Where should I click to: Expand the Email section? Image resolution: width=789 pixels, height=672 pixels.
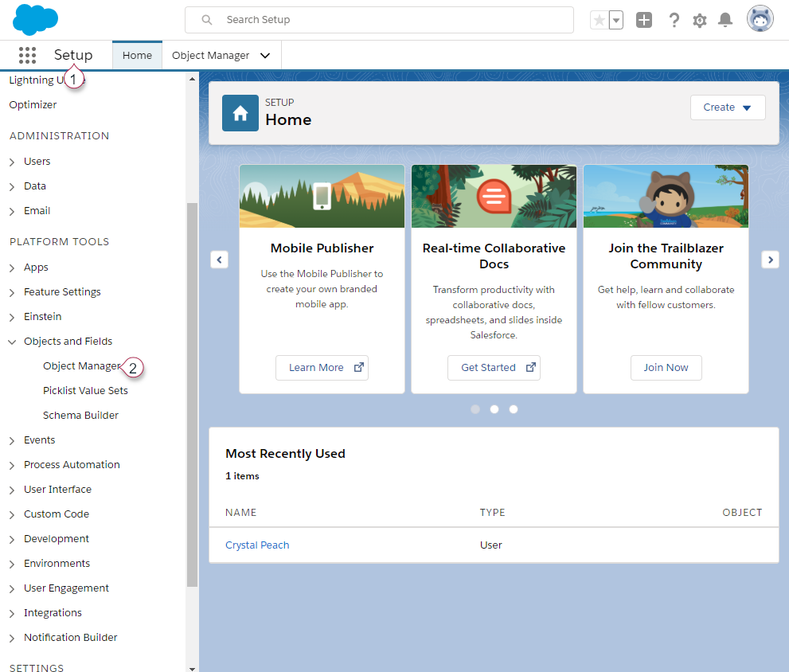tap(12, 212)
